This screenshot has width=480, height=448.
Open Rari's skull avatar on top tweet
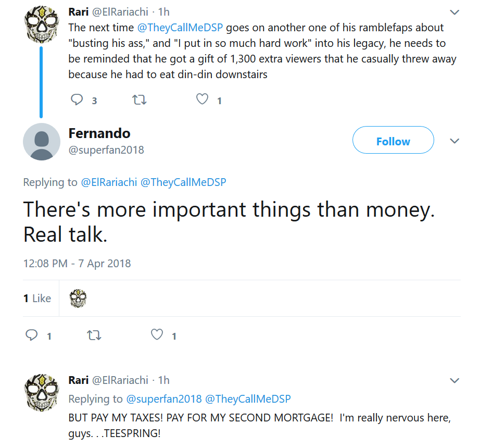[41, 24]
